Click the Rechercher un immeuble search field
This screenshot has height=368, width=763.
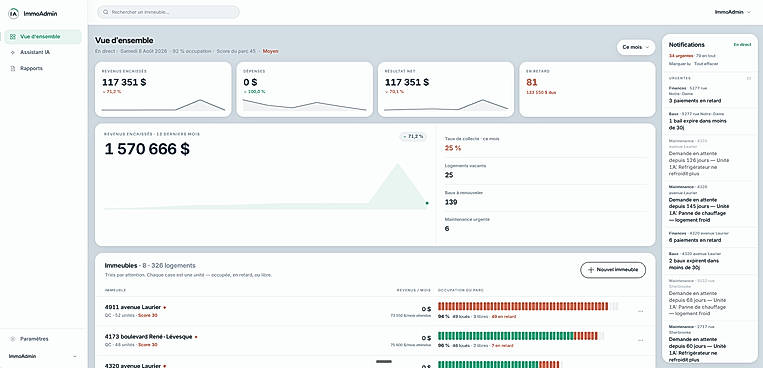[x=168, y=12]
